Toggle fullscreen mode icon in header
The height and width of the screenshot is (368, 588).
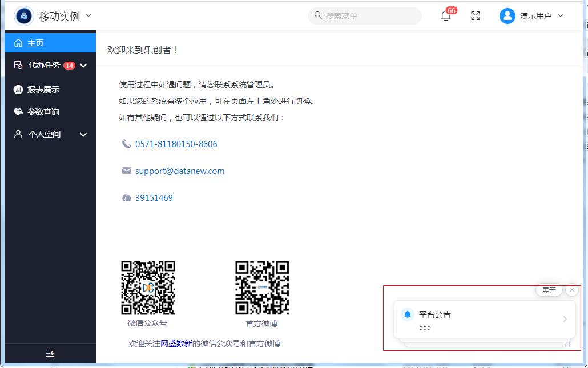[476, 16]
